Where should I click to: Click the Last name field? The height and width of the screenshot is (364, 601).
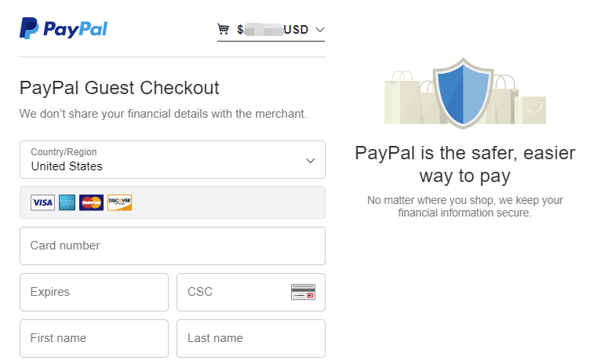pyautogui.click(x=250, y=338)
